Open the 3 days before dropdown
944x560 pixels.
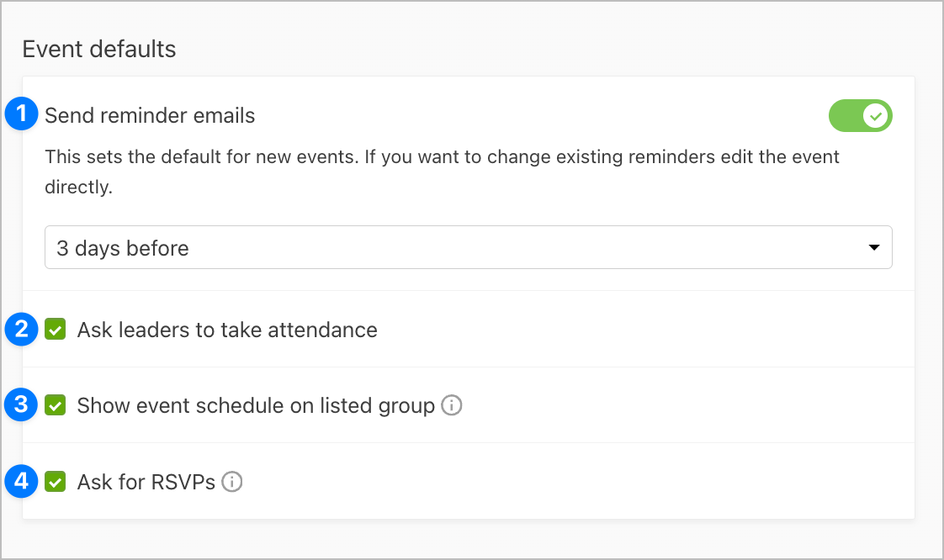pyautogui.click(x=469, y=247)
